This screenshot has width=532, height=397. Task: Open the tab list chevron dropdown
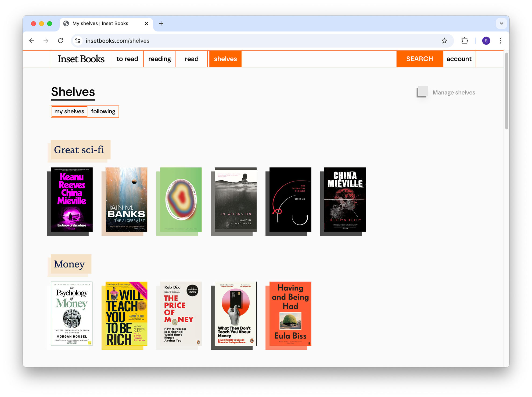(501, 23)
